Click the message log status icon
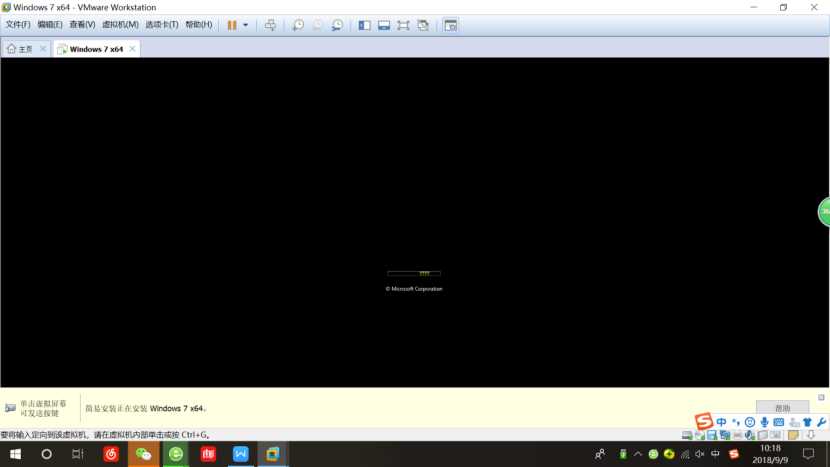The width and height of the screenshot is (830, 467). 793,435
